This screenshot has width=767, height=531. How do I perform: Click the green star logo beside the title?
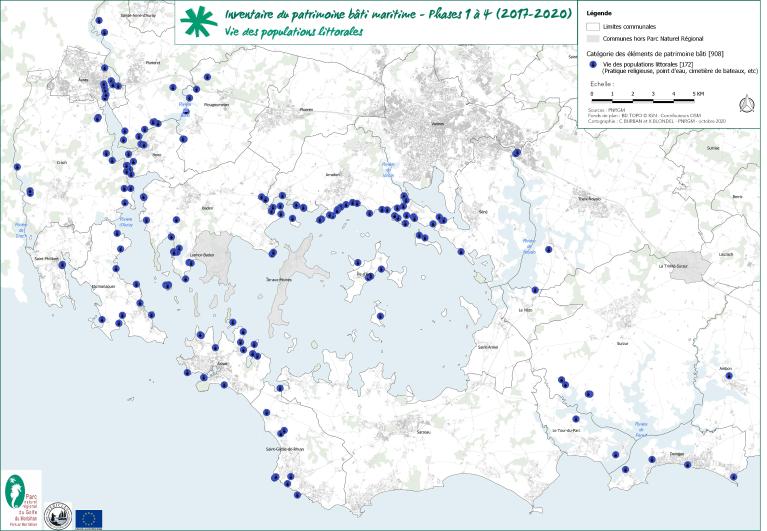coord(199,22)
